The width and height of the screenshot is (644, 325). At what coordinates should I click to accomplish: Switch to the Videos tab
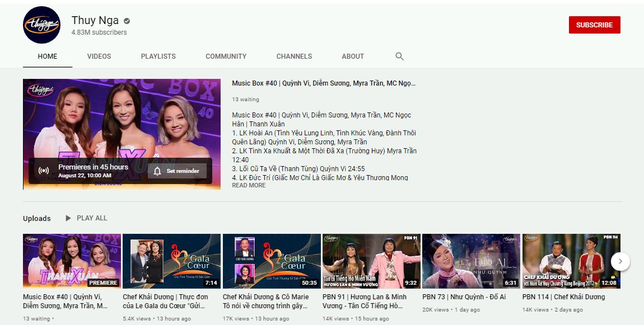(x=99, y=56)
